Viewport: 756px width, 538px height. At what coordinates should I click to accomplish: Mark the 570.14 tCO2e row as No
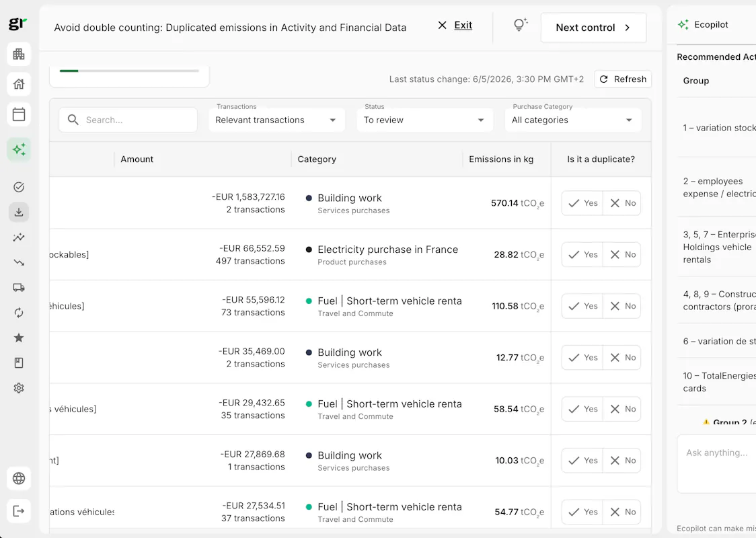point(622,203)
